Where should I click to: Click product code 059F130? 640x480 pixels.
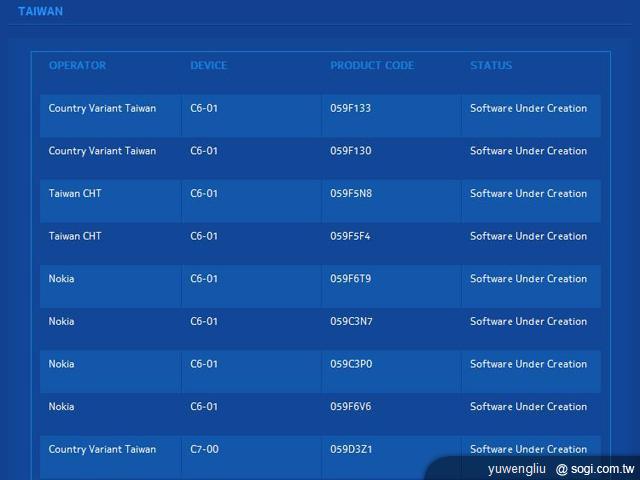[x=350, y=151]
